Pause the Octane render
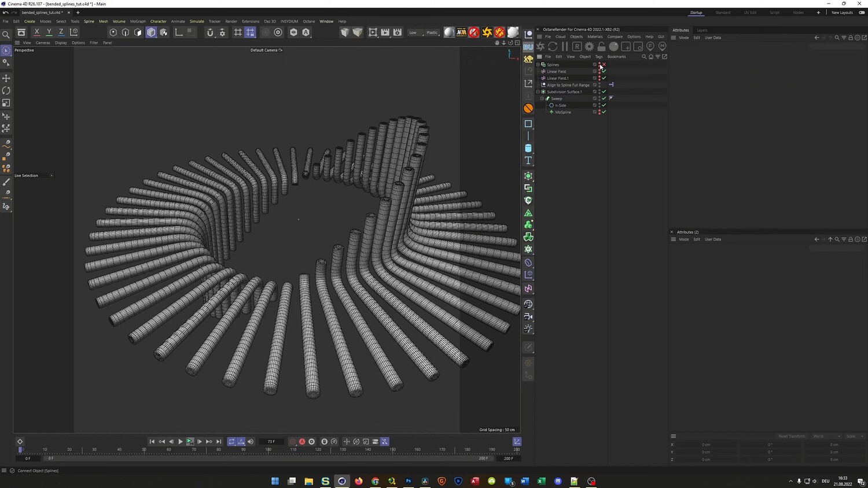 [565, 46]
